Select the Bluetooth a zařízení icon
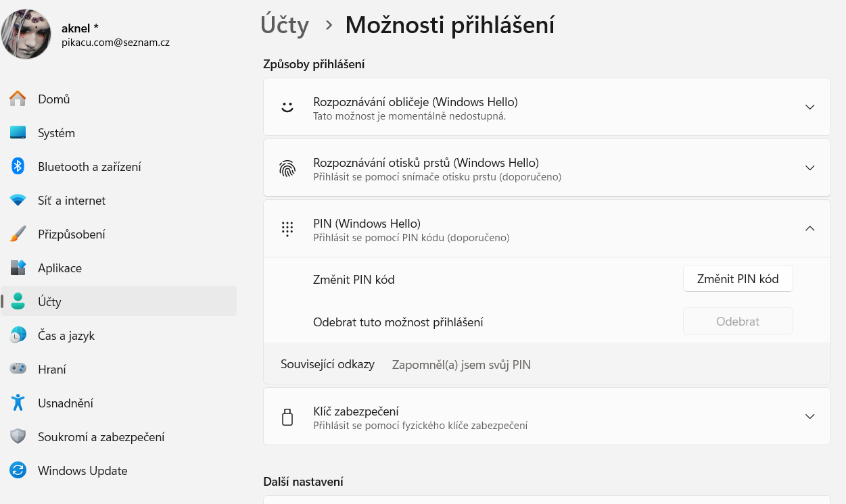The width and height of the screenshot is (846, 504). tap(18, 166)
